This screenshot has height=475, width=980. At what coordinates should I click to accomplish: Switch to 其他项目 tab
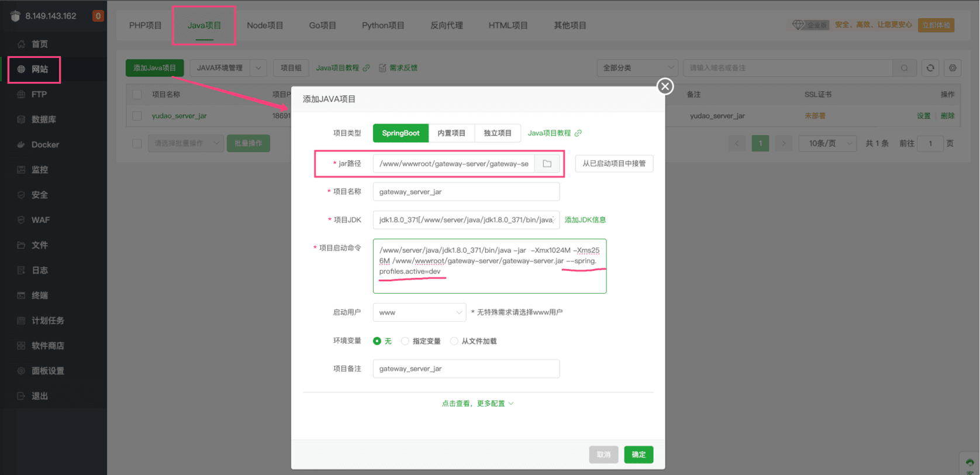tap(570, 25)
